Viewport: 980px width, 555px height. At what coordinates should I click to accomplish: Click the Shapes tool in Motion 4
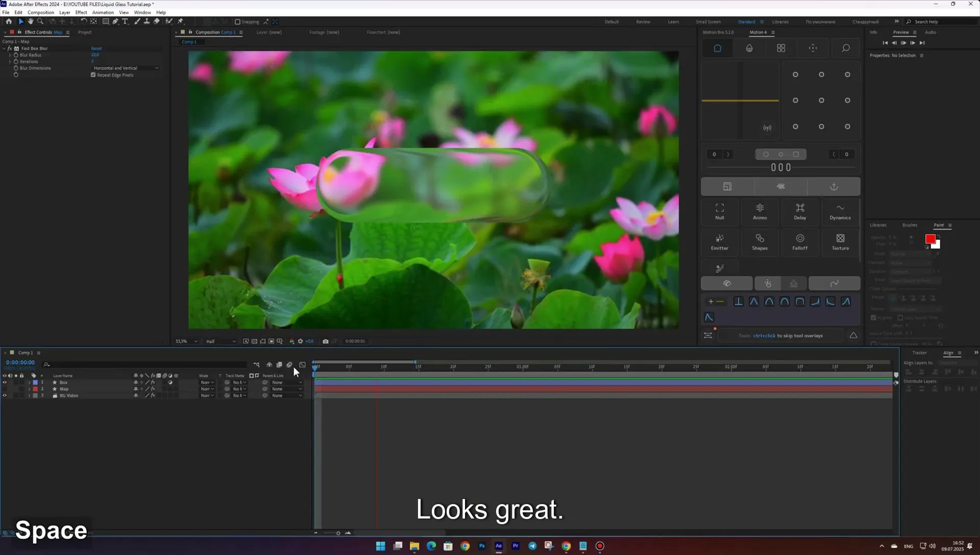tap(759, 242)
